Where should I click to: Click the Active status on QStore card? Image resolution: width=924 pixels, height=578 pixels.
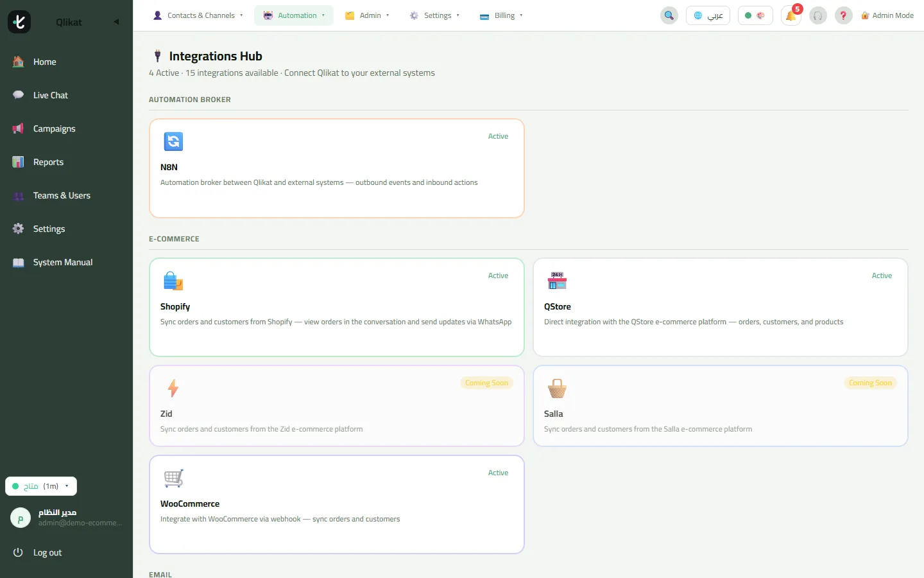tap(882, 276)
